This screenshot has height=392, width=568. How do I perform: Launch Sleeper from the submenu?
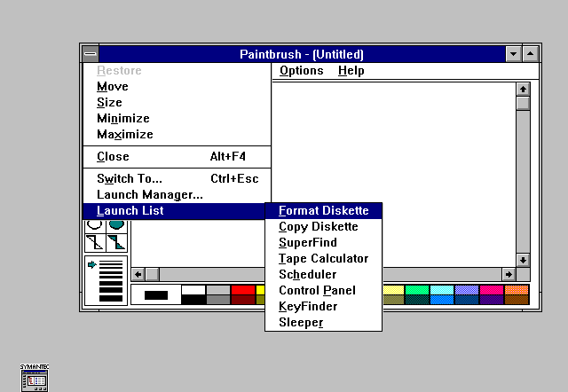(x=323, y=322)
